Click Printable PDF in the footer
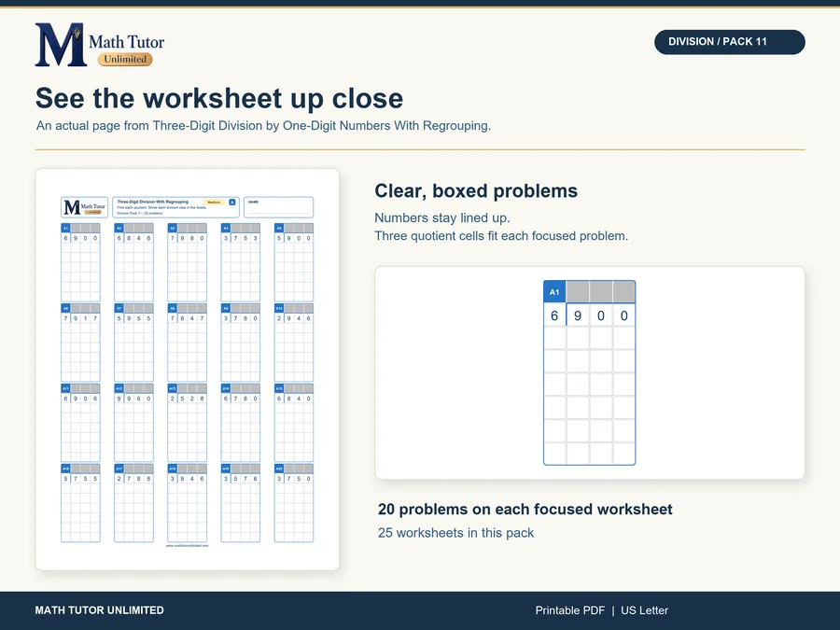Screen dimensions: 840x630 pos(570,610)
